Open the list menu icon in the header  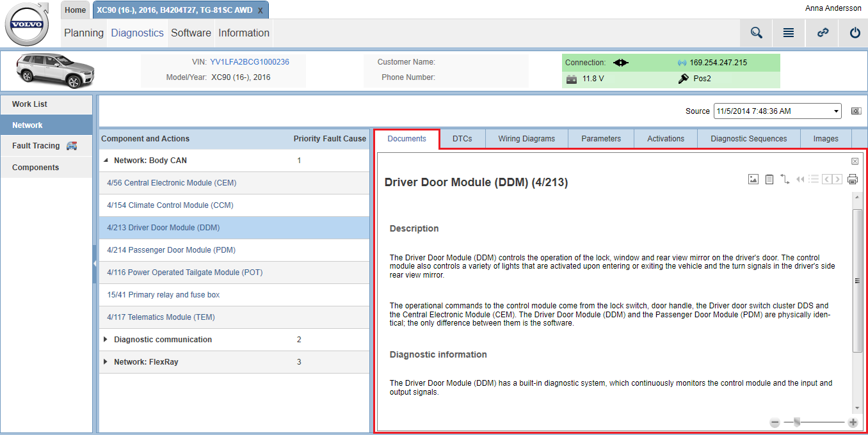click(789, 33)
